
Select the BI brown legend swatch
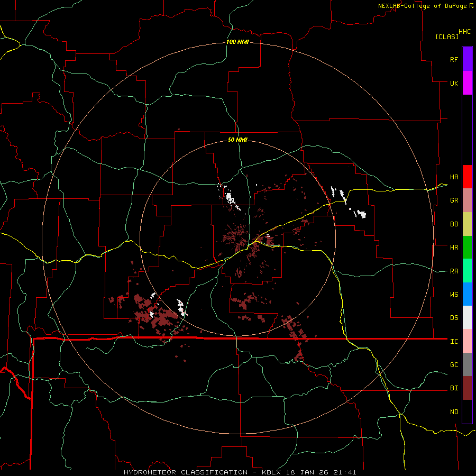[x=467, y=388]
